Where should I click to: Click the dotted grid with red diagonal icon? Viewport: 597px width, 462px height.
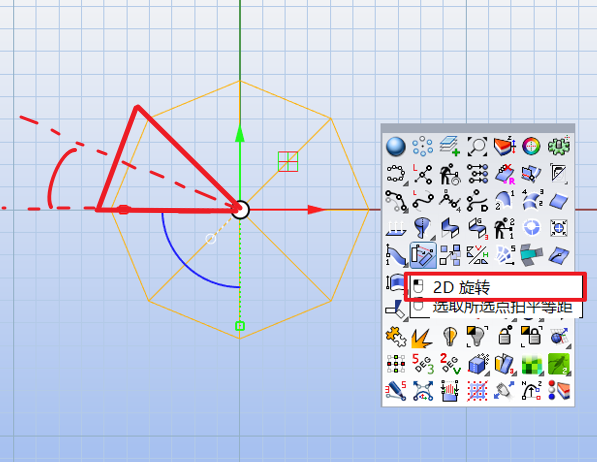[x=477, y=391]
